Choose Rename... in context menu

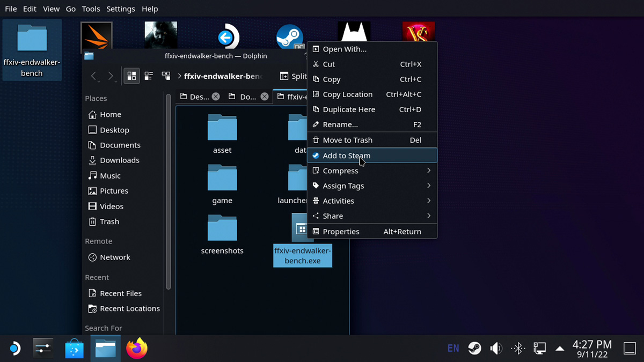coord(372,124)
